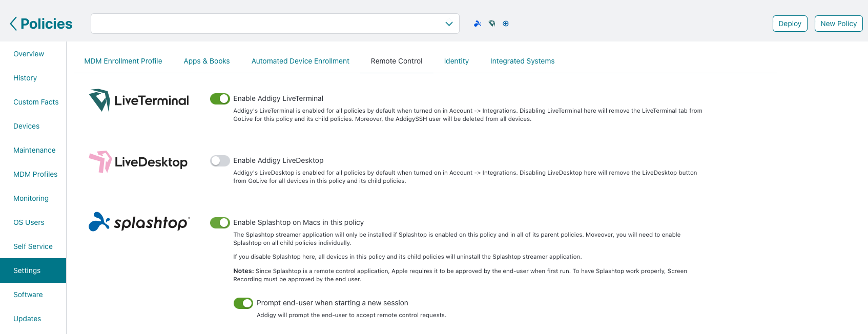Toggle prompt end-user when starting new session

click(243, 303)
